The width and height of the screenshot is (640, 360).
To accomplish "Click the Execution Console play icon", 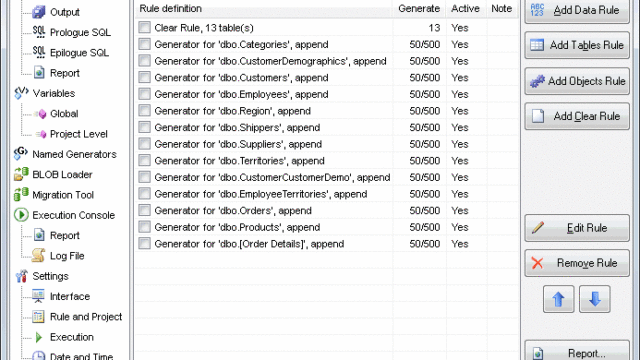I will coord(21,215).
